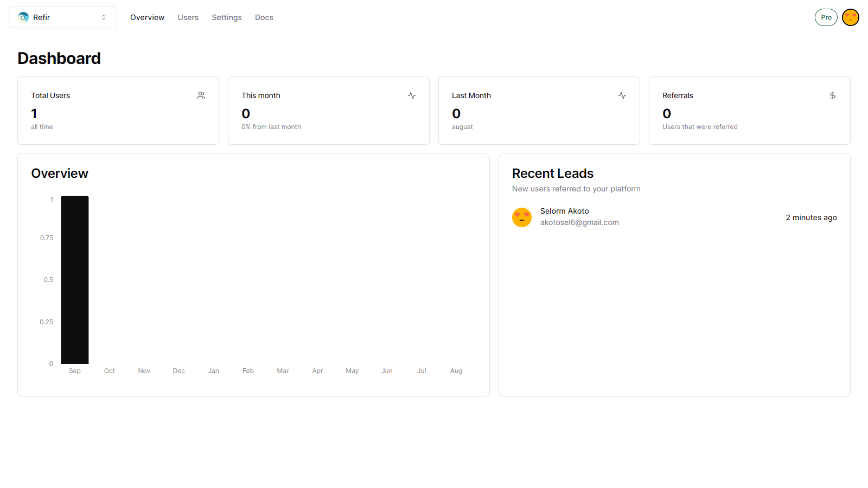The width and height of the screenshot is (868, 488).
Task: Click the Pro plan badge
Action: point(826,17)
